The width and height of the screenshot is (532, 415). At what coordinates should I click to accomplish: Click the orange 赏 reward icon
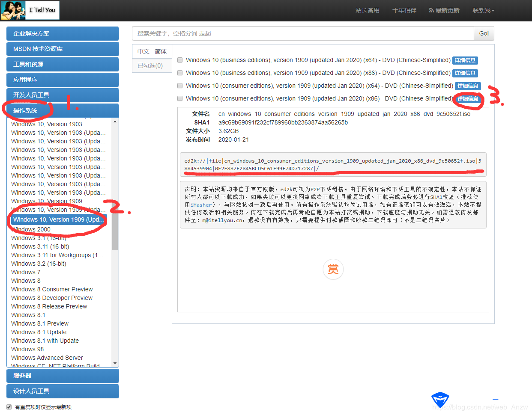pos(333,269)
